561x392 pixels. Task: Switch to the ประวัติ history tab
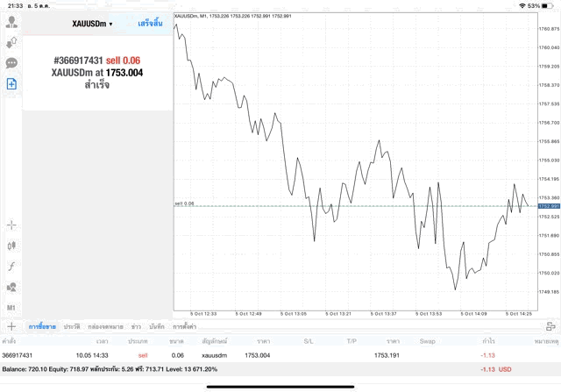coord(72,326)
